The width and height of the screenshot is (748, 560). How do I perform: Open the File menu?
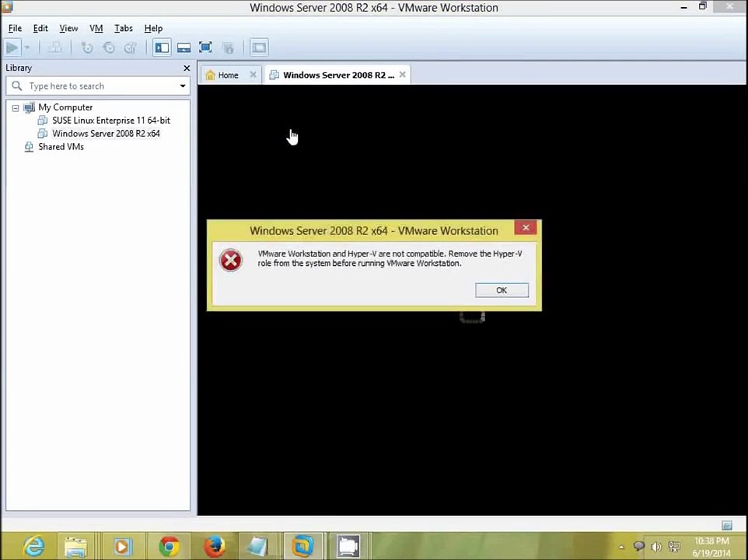15,28
